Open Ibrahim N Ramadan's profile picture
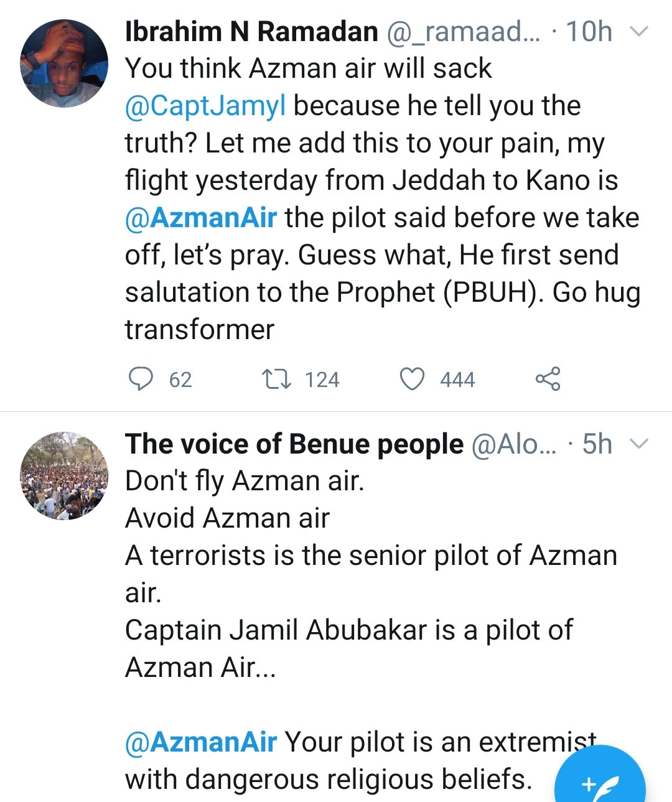 (x=64, y=64)
